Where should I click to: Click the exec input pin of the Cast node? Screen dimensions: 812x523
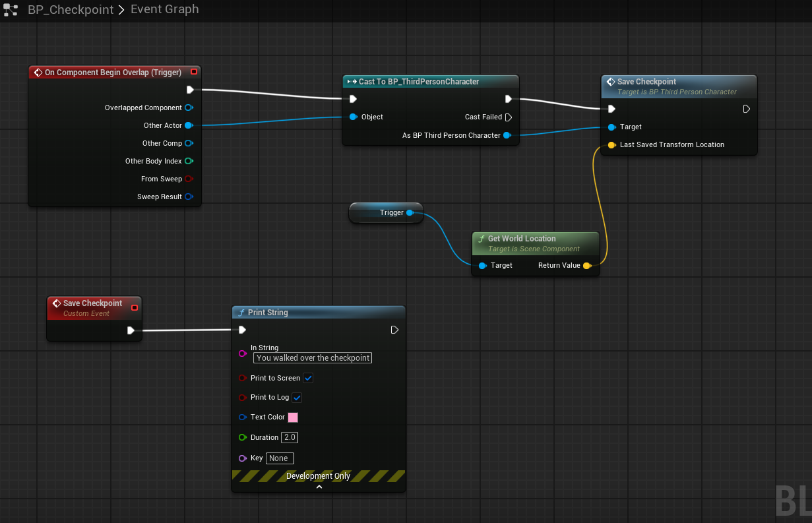point(353,99)
